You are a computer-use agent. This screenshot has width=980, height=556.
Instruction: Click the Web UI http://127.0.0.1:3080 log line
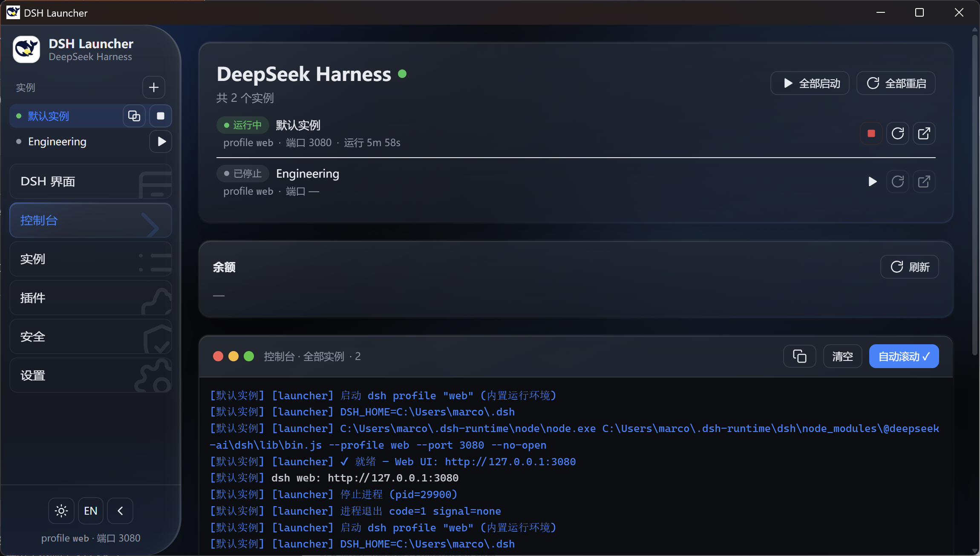[393, 461]
